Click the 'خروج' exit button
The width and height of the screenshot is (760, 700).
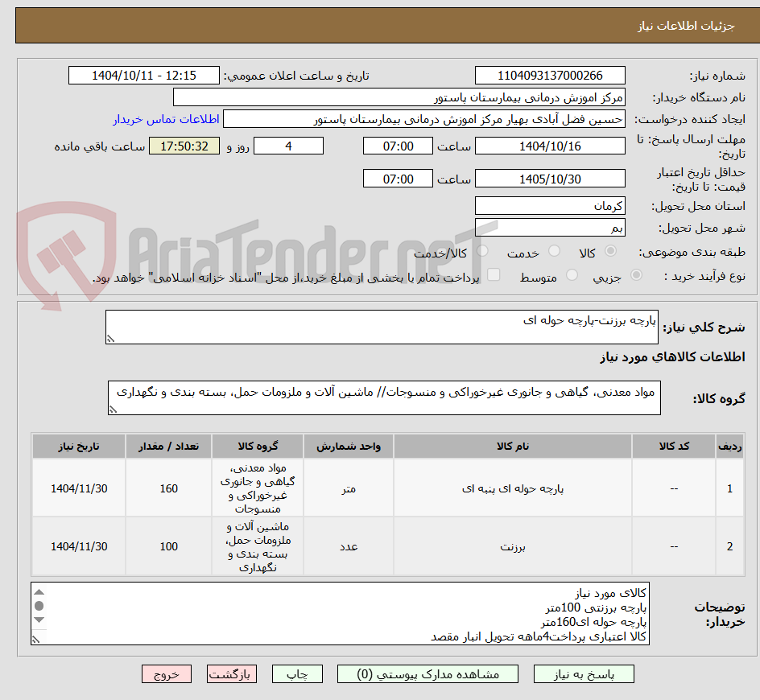(166, 673)
